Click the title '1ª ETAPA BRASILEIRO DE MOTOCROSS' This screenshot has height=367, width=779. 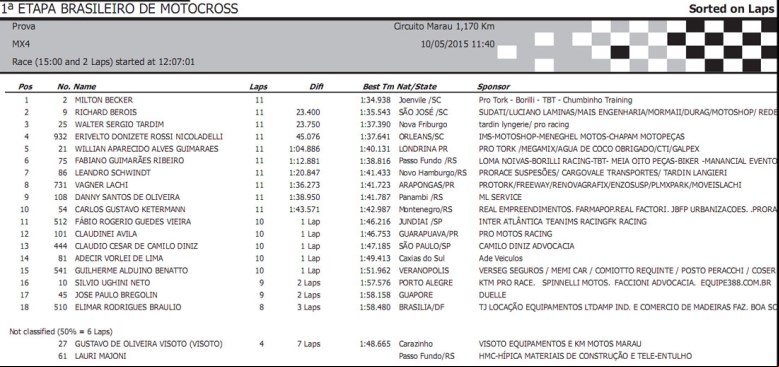click(x=119, y=8)
